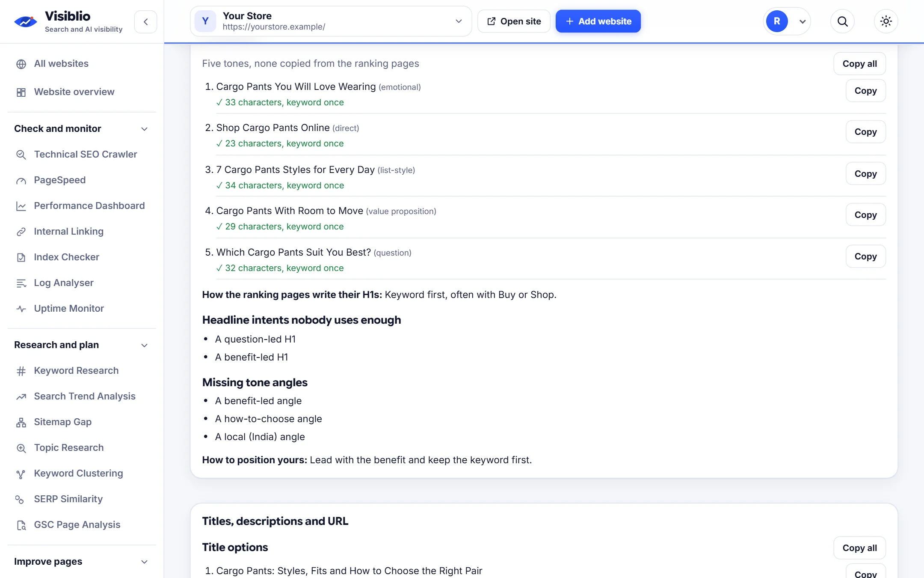Screen dimensions: 924x578
Task: Click Copy all for the five tones list
Action: (859, 64)
